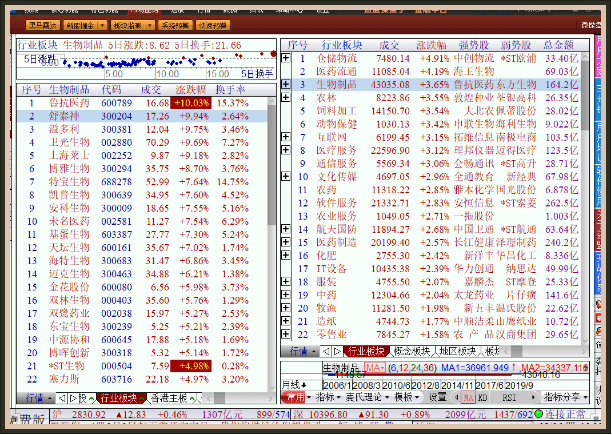Screen dimensions: 612x435
Task: Select the KD indicator button
Action: coord(482,398)
